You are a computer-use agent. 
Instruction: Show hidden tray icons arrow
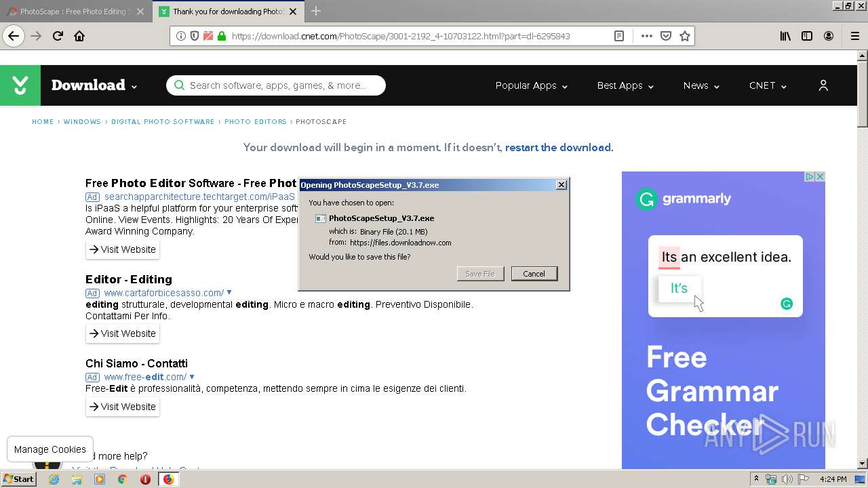coord(756,479)
